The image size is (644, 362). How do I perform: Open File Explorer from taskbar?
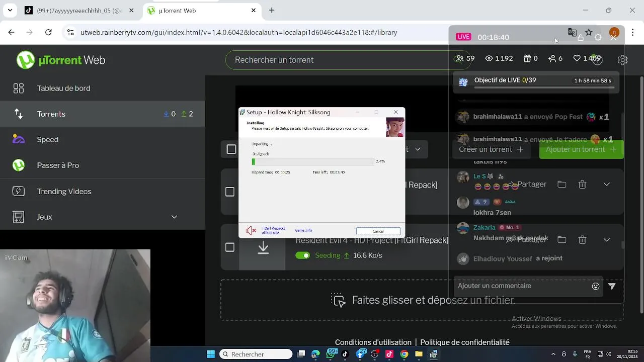(419, 354)
